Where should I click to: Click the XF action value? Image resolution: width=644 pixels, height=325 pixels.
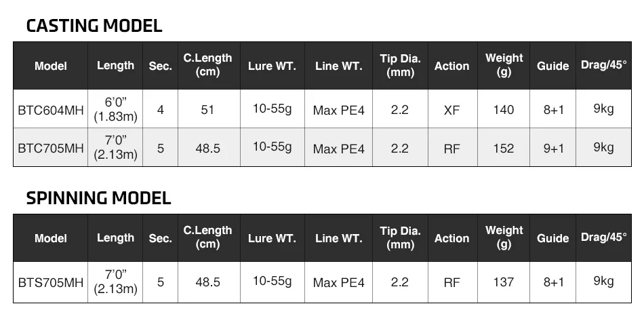[x=451, y=110]
